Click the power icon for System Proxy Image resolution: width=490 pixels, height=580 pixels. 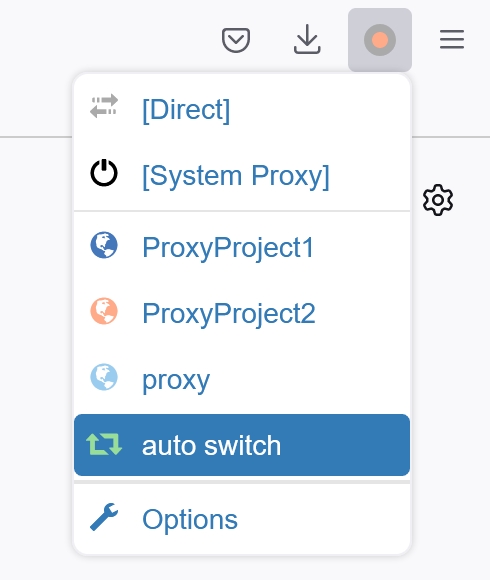pyautogui.click(x=104, y=173)
